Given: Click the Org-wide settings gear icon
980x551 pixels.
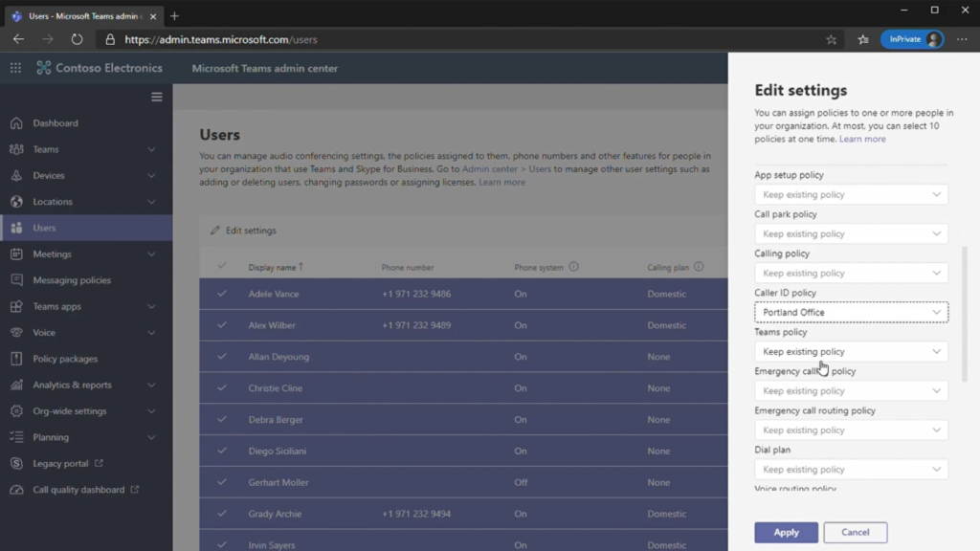Looking at the screenshot, I should [16, 411].
